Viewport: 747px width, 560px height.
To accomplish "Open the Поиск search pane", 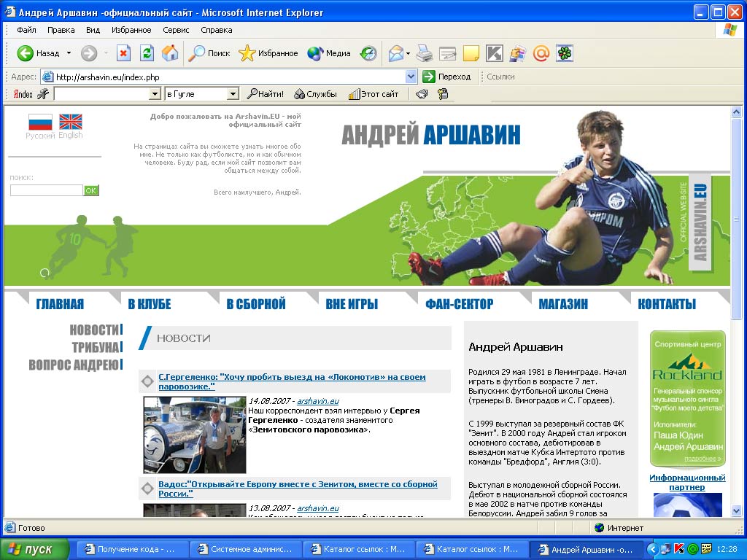I will point(209,53).
